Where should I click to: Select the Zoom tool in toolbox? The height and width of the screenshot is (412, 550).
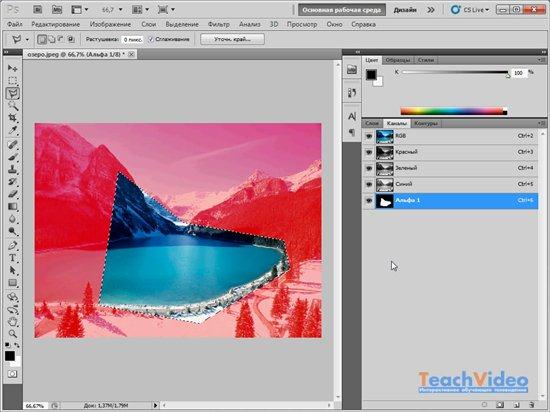(x=13, y=334)
